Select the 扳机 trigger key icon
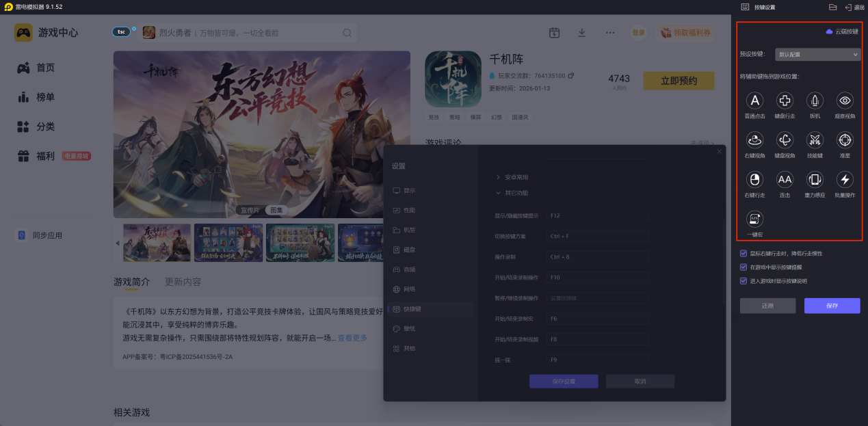This screenshot has width=868, height=426. 815,101
